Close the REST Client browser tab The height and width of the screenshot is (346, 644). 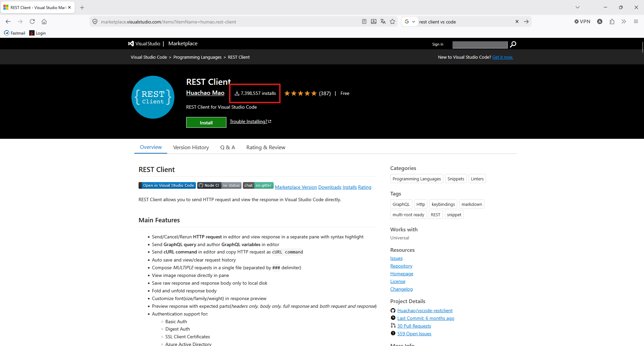tap(69, 7)
